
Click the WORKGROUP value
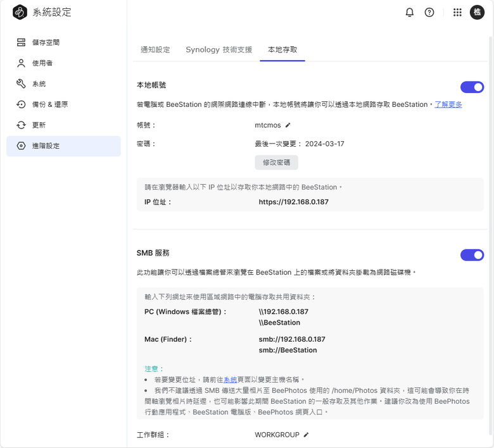(277, 435)
